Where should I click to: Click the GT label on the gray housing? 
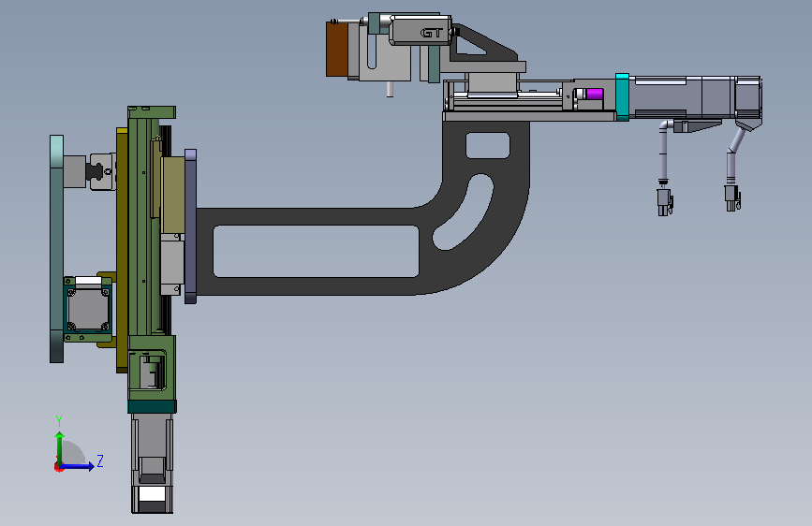(431, 33)
